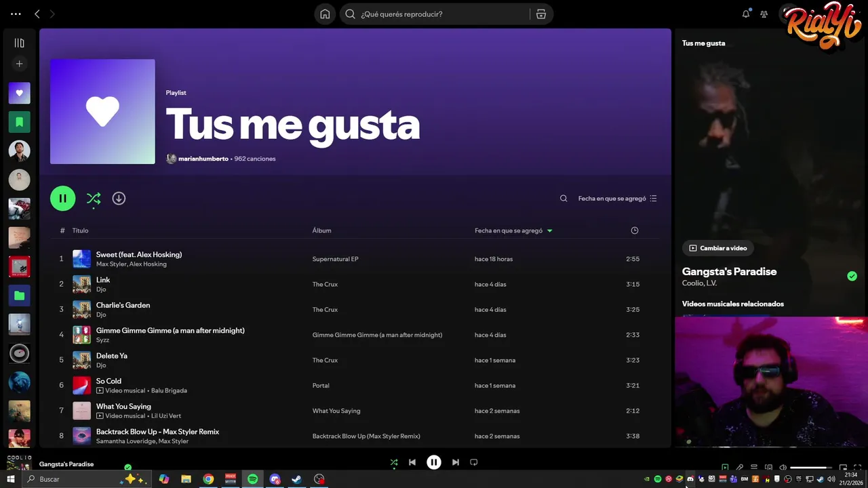Open the blue folder in sidebar
Viewport: 868px width, 488px height.
pos(19,296)
